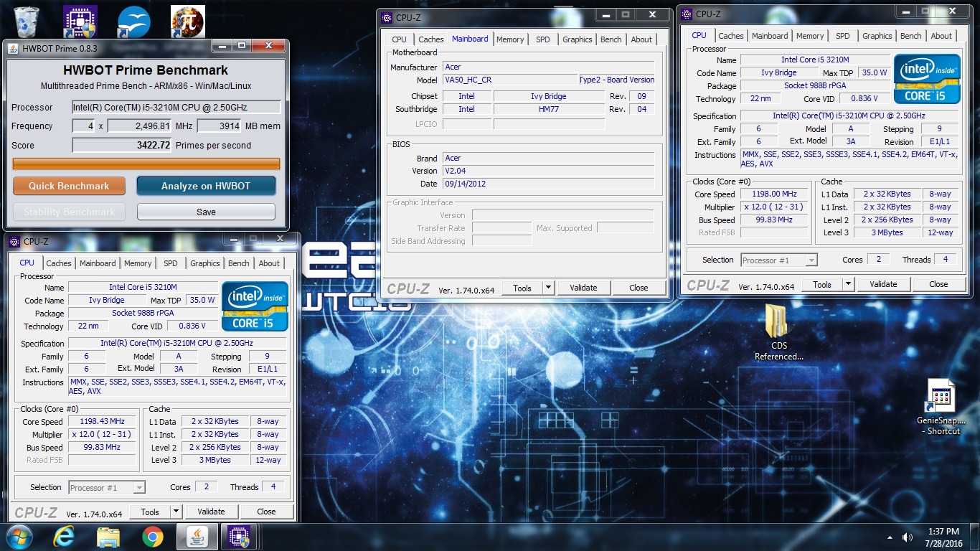Open the About tab in right CPU-Z

(x=941, y=36)
